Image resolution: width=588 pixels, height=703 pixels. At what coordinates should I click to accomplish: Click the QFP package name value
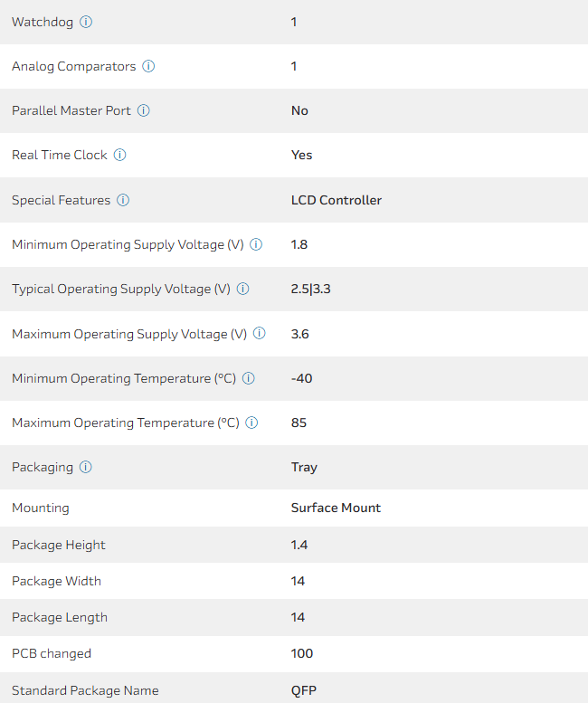(x=304, y=690)
